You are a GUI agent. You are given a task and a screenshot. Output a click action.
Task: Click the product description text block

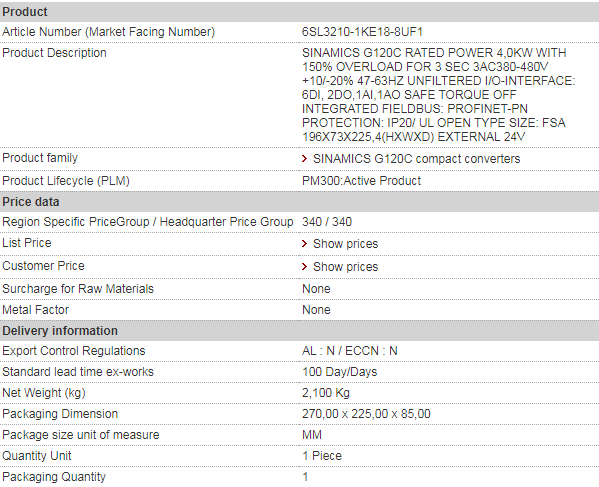(x=439, y=95)
